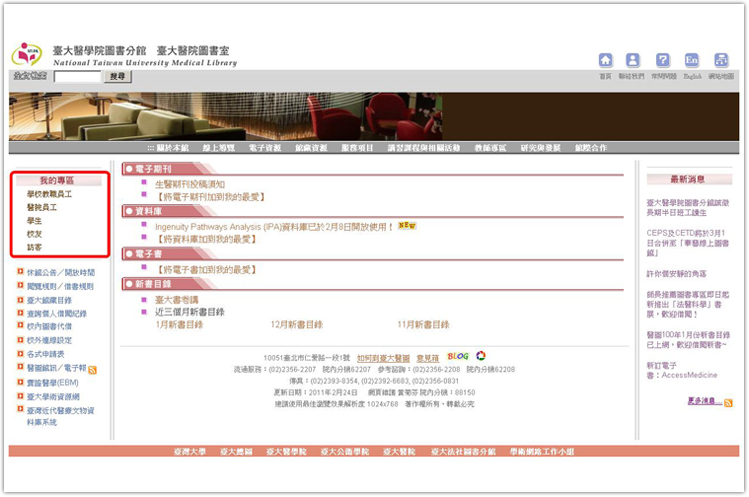The height and width of the screenshot is (497, 749).
Task: Click the colorful circular icon next to BLOG
Action: pos(481,356)
